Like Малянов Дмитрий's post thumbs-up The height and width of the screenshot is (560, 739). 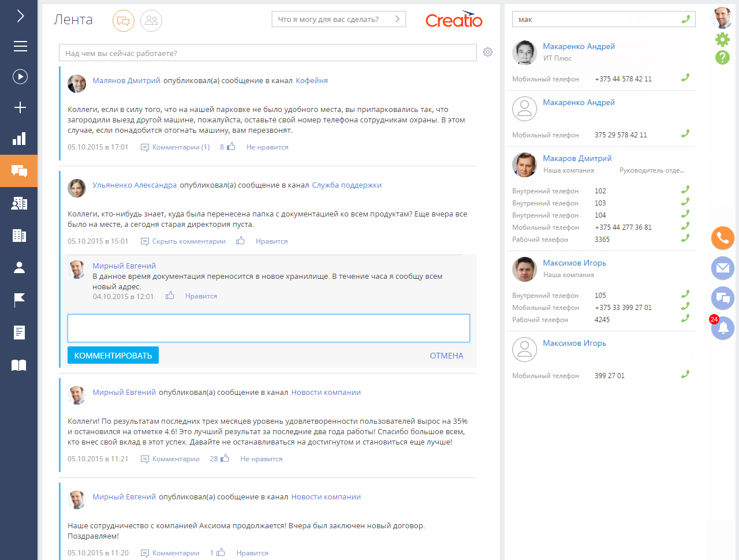(x=231, y=147)
